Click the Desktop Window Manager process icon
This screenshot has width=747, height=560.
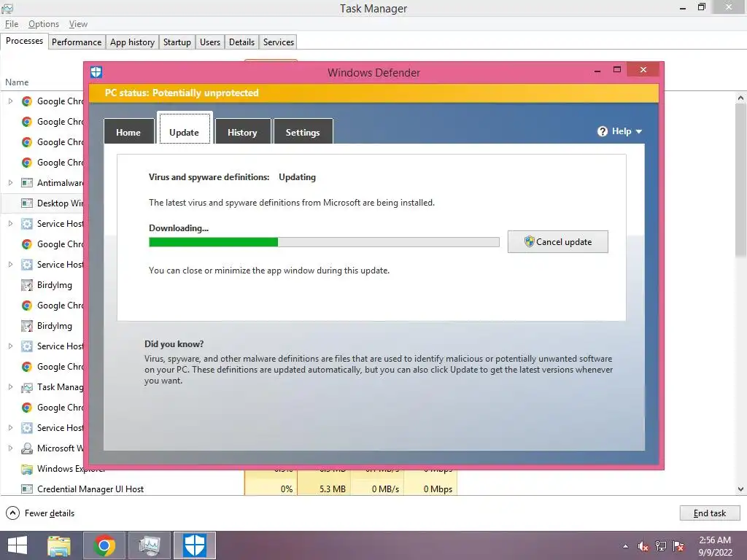pyautogui.click(x=27, y=203)
